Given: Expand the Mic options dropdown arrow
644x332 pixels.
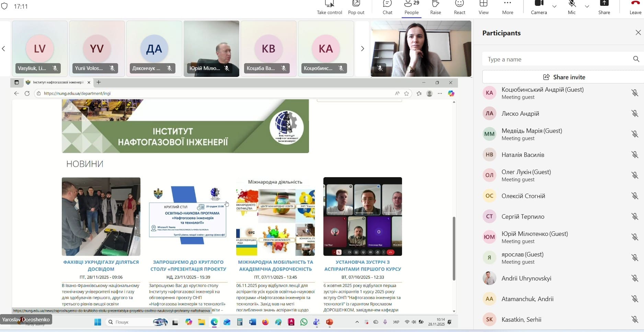Looking at the screenshot, I should [587, 7].
